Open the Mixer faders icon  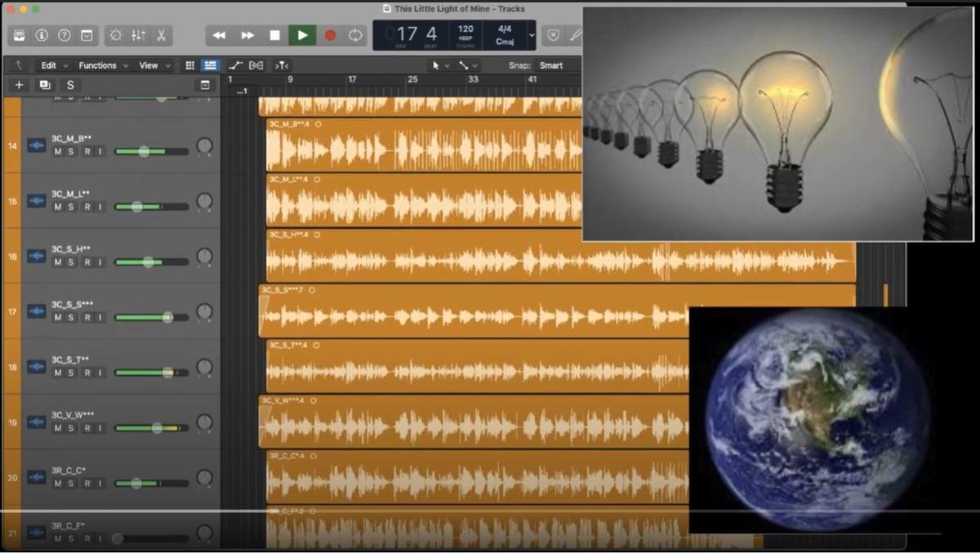138,35
